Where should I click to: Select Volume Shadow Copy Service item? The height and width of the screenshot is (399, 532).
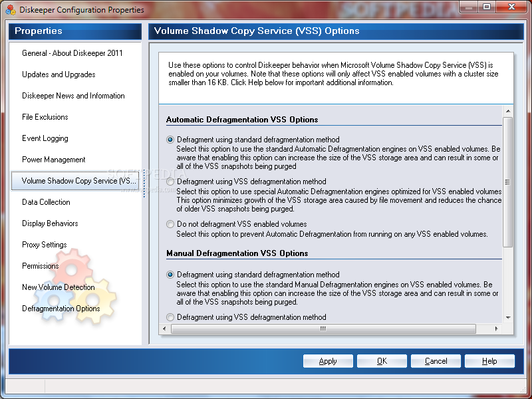coord(75,181)
